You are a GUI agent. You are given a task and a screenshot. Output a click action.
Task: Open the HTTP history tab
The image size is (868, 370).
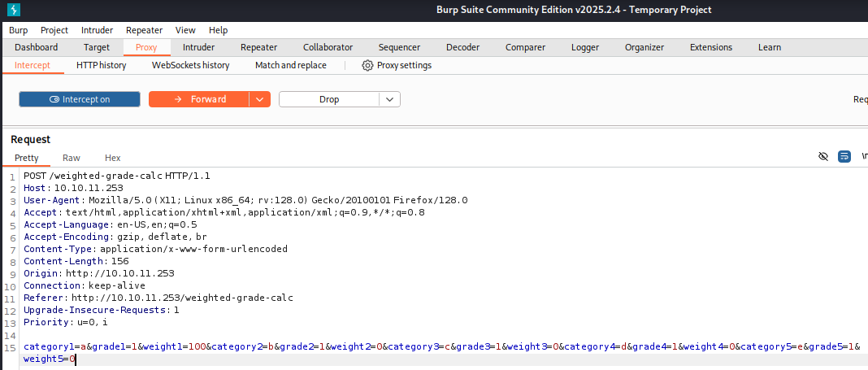pos(101,65)
